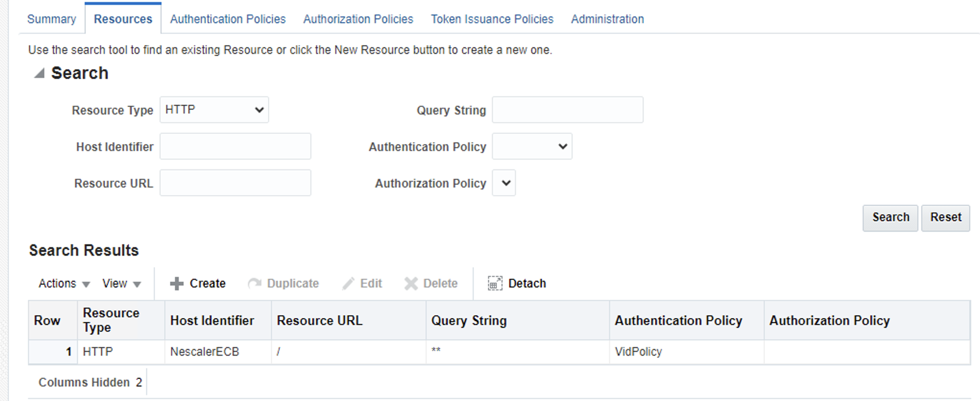Click the Detach table icon
This screenshot has width=980, height=401.
click(495, 284)
